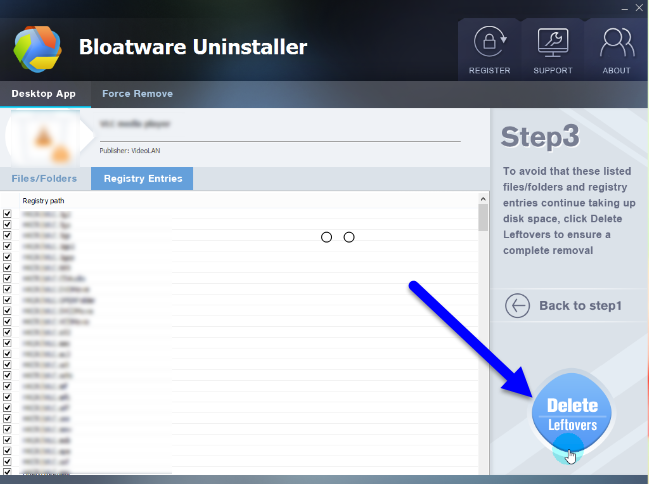The width and height of the screenshot is (649, 484).
Task: Close the Bloatware Uninstaller window
Action: (x=639, y=8)
